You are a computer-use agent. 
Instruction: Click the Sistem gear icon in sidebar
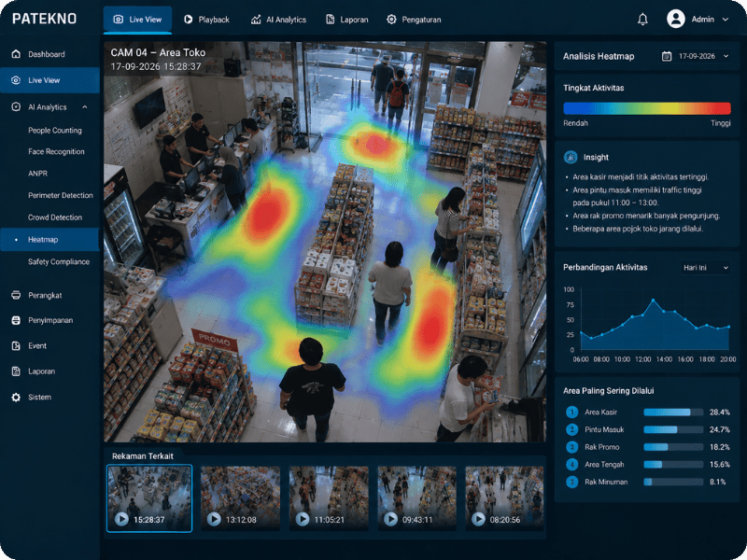pyautogui.click(x=16, y=398)
